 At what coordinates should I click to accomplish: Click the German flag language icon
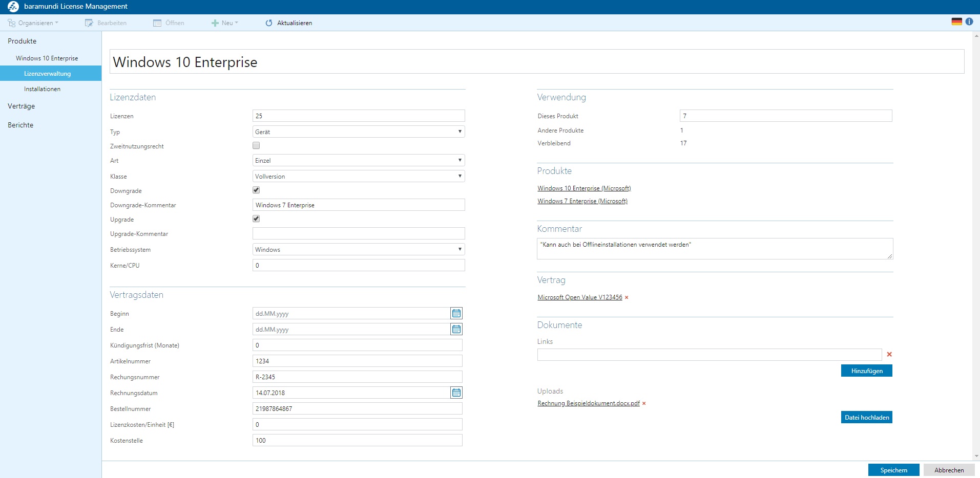click(x=956, y=21)
